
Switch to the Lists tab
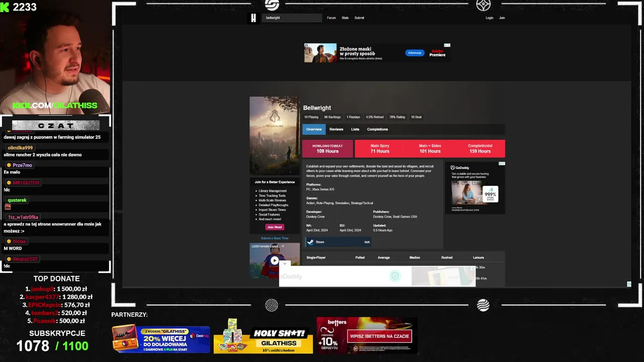point(355,129)
